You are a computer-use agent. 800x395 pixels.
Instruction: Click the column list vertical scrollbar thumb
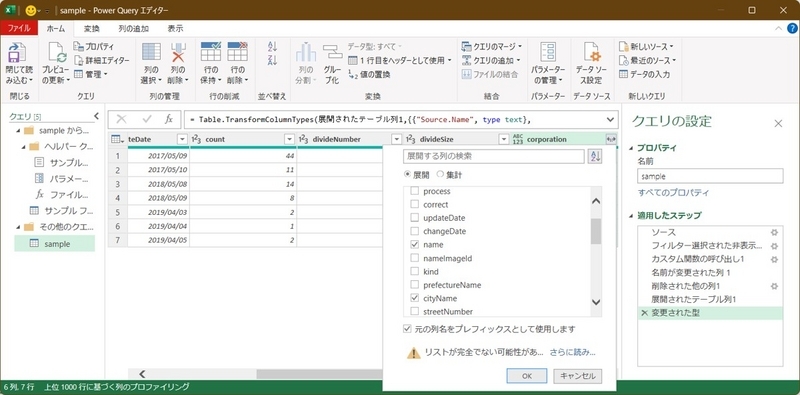(x=595, y=231)
